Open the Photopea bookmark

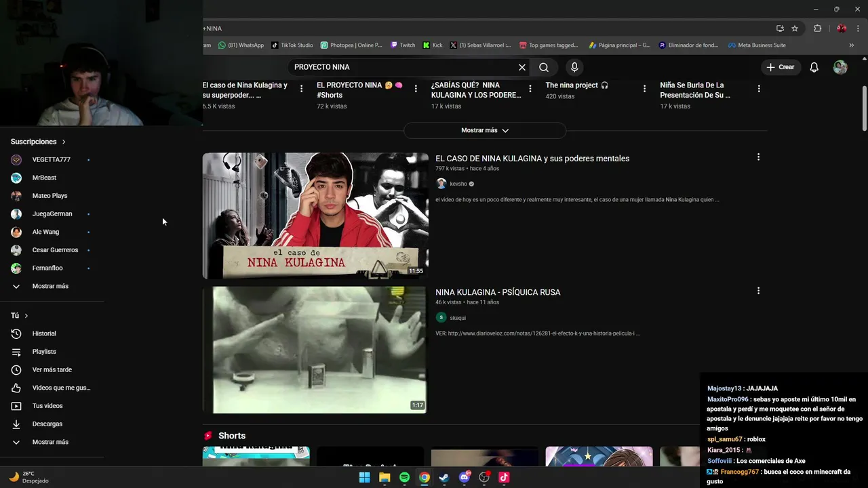351,45
